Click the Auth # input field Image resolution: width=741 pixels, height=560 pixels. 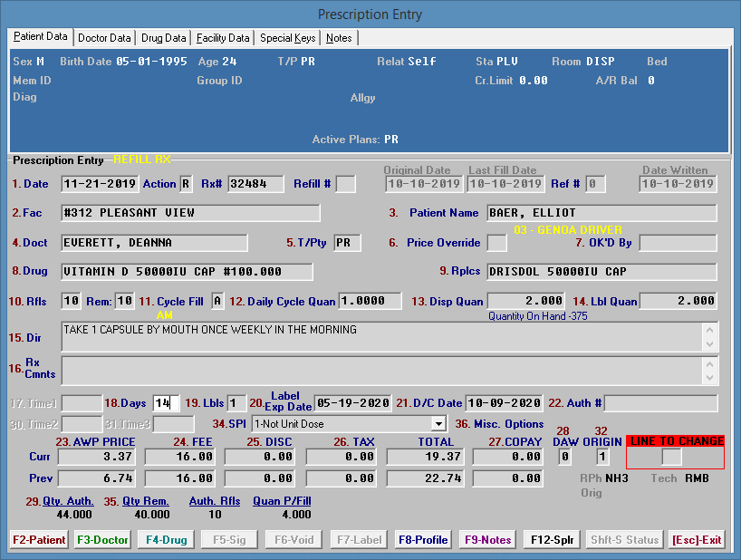click(x=659, y=403)
